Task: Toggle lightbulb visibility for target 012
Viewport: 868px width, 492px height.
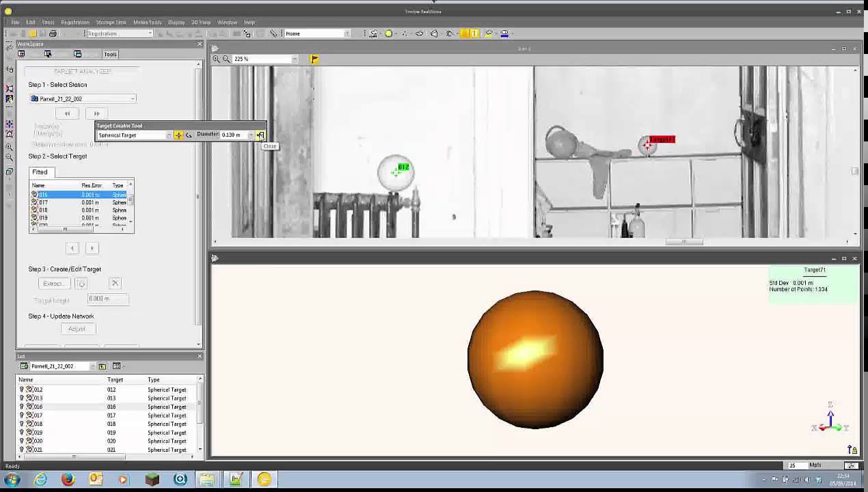Action: [x=21, y=389]
